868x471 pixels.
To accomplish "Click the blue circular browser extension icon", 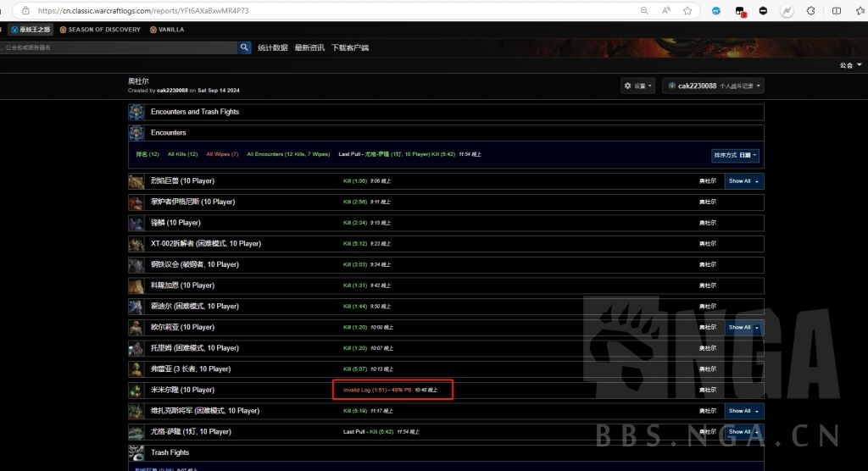I will tap(716, 10).
